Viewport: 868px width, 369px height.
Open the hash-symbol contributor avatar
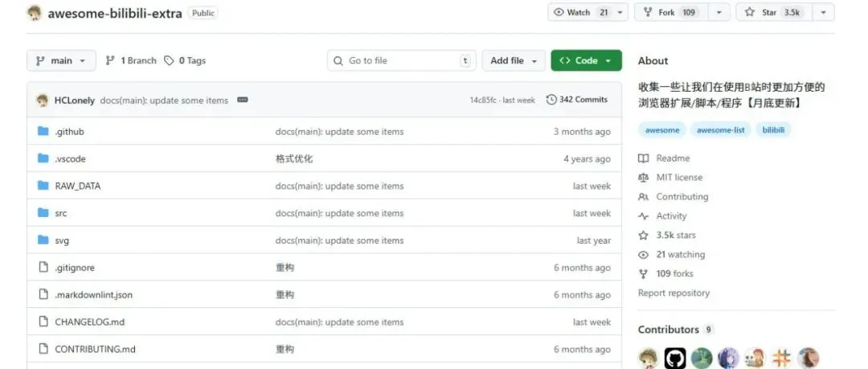pos(782,358)
